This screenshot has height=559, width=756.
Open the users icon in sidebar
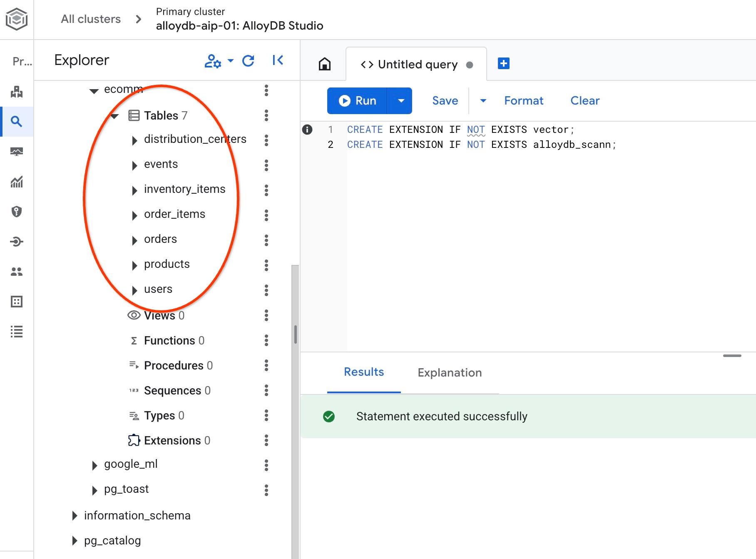(17, 272)
